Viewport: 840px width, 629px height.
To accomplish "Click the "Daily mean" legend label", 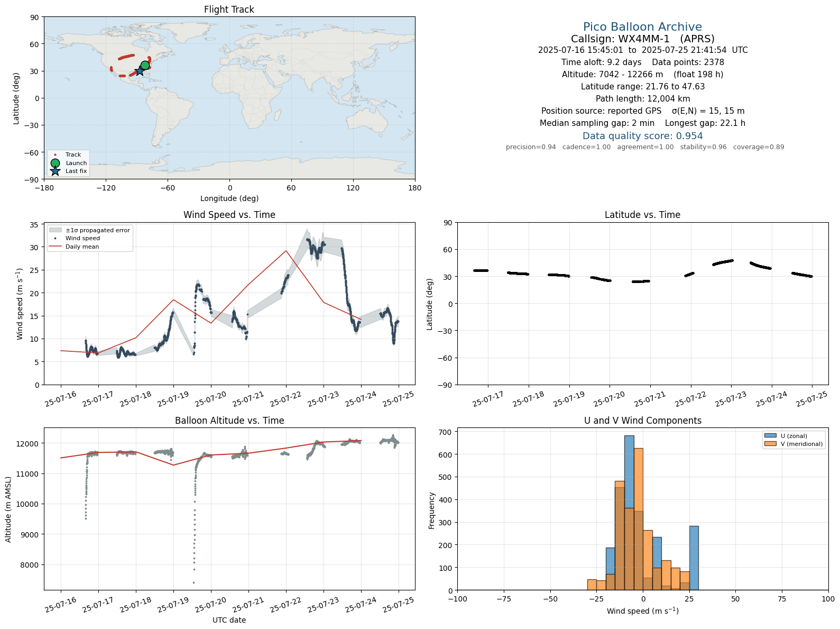I will point(82,247).
